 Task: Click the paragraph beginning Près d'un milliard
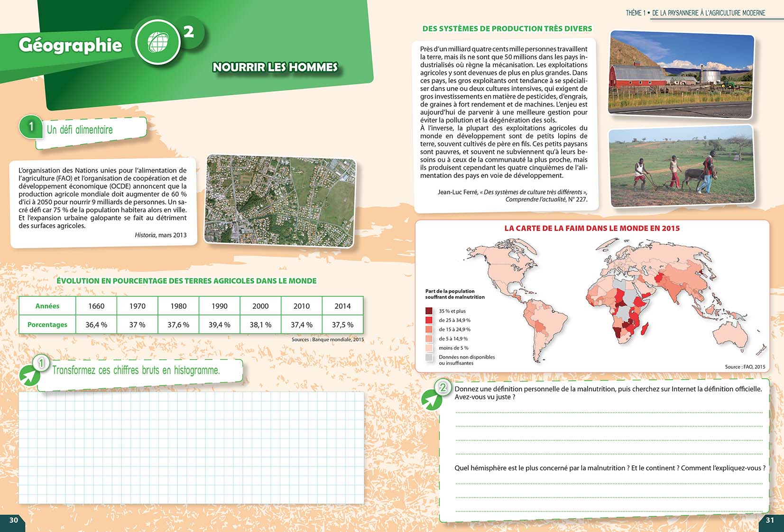504,112
